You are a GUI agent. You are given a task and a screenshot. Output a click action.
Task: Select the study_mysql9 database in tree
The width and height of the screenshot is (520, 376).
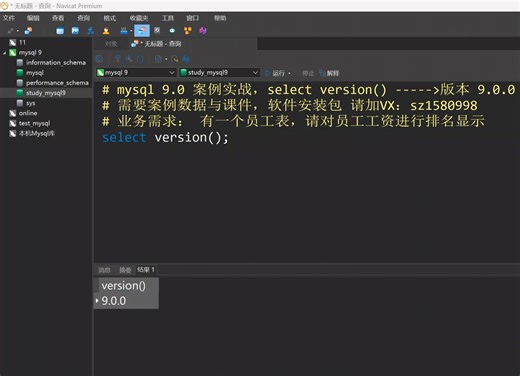point(46,93)
